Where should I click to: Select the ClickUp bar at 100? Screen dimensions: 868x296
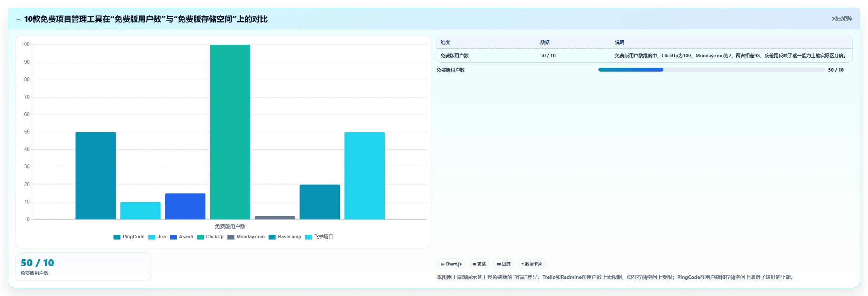pos(230,132)
